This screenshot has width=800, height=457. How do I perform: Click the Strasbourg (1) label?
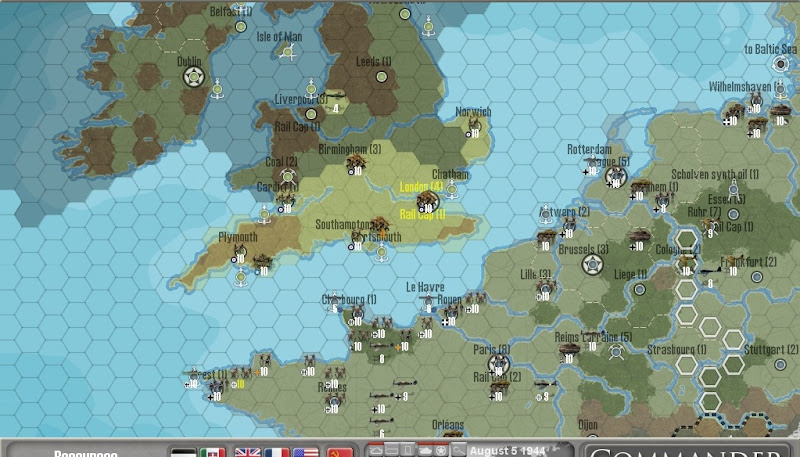[x=677, y=350]
